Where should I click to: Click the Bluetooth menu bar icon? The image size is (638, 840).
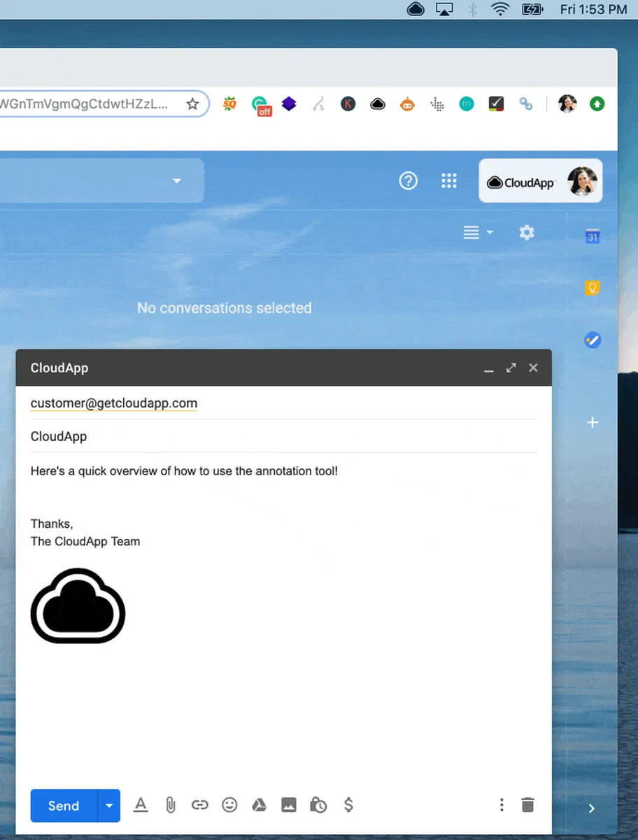tap(473, 9)
